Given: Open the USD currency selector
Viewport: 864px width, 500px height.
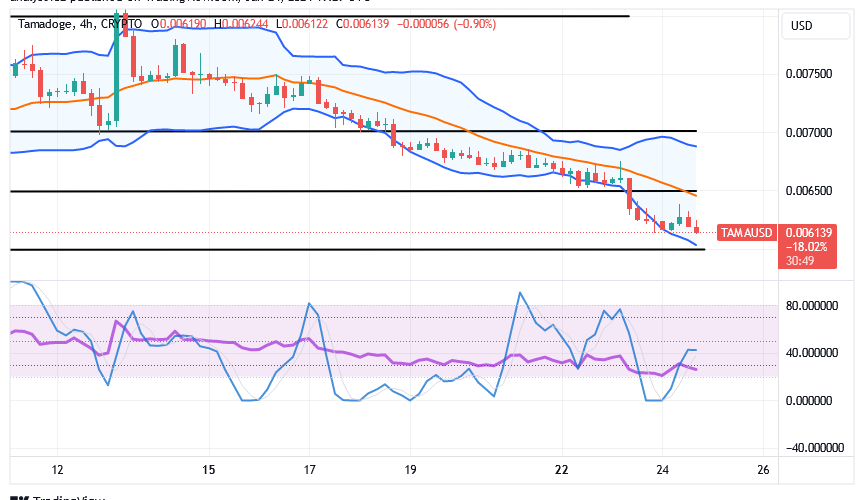Looking at the screenshot, I should tap(801, 26).
